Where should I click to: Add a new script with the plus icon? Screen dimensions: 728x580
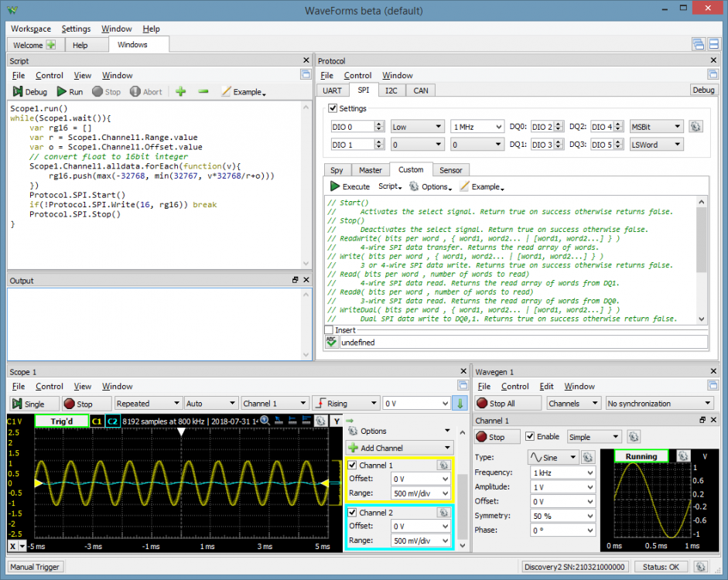click(180, 91)
